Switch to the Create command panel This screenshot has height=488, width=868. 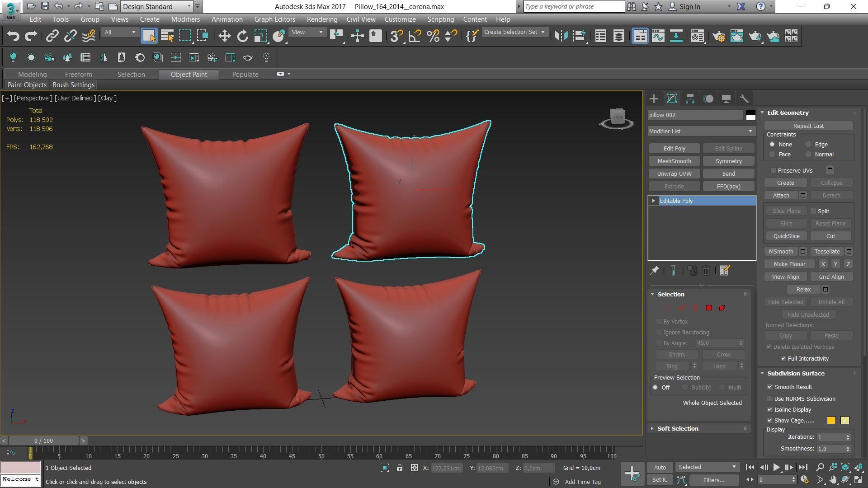tap(654, 99)
